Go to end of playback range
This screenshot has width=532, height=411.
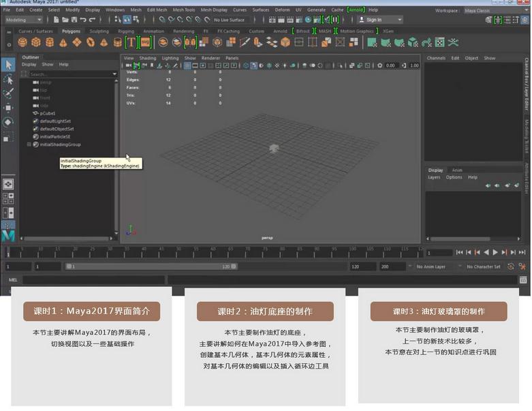(x=522, y=252)
